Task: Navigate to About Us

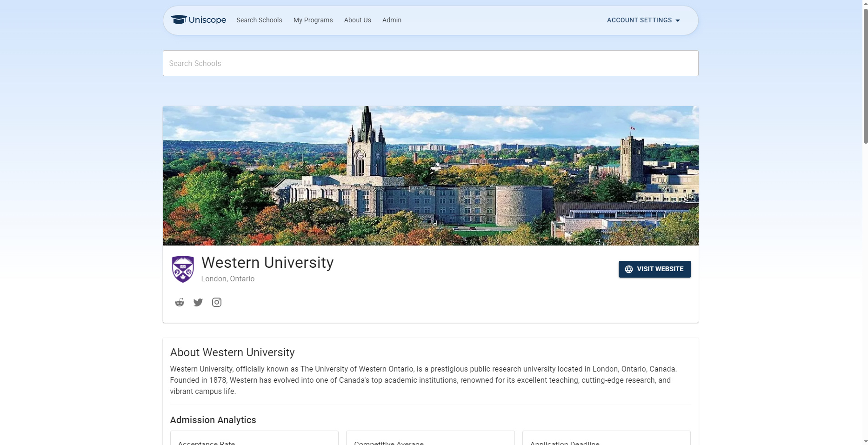Action: tap(358, 20)
